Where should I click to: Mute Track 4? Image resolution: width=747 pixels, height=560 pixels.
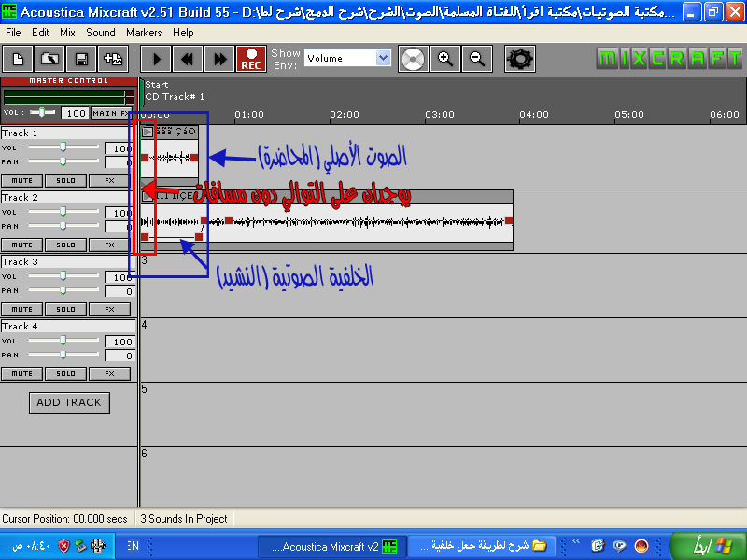click(x=21, y=374)
